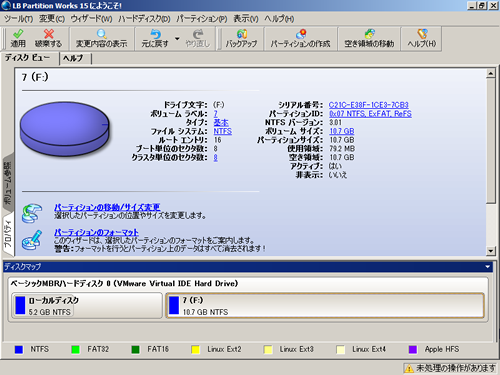Open the 変更(C) menu
Viewport: 500px width, 375px height.
(52, 19)
